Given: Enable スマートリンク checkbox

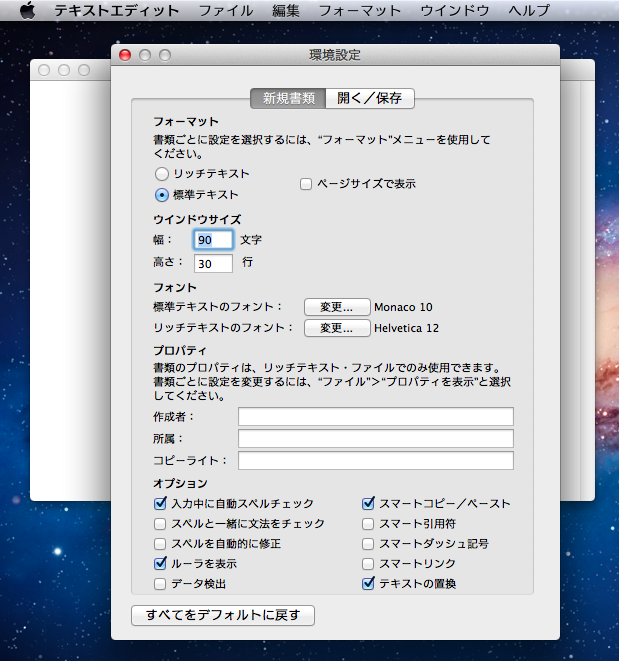Looking at the screenshot, I should tap(368, 563).
